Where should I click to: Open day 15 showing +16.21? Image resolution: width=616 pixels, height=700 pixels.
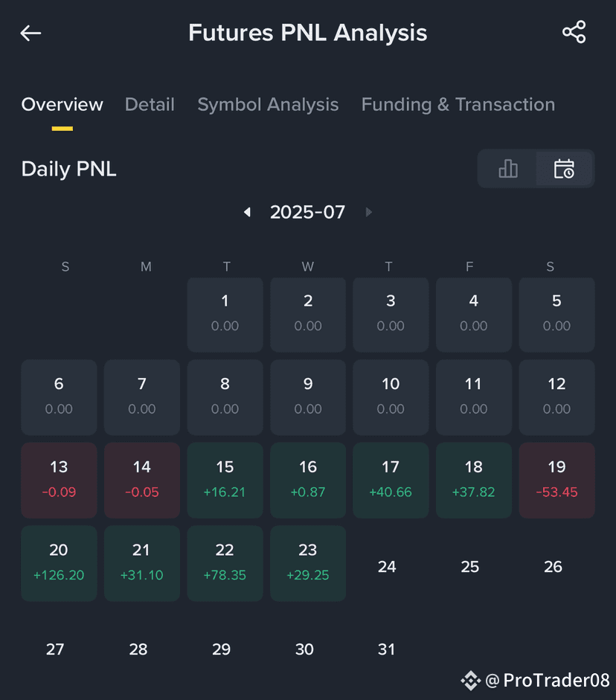pyautogui.click(x=225, y=481)
